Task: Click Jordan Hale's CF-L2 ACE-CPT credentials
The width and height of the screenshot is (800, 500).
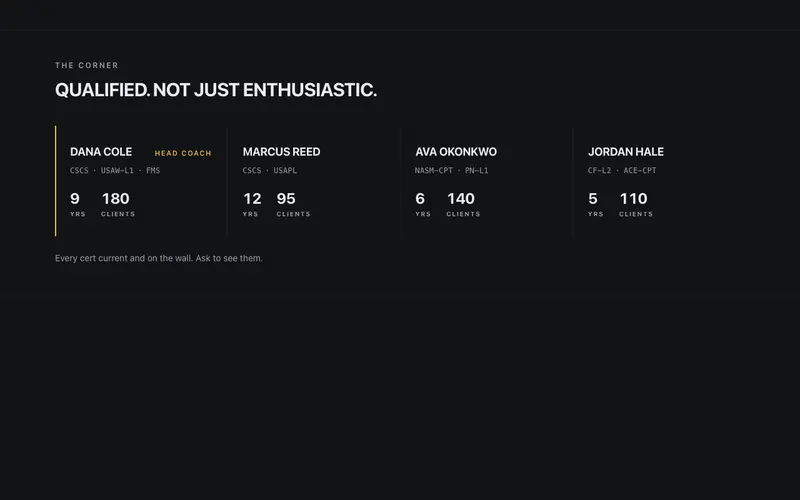Action: 622,170
